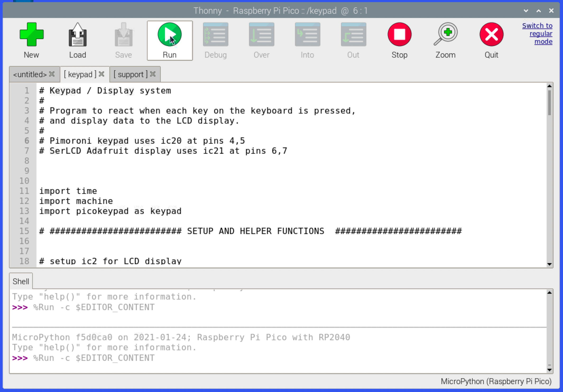Click the greyed Save icon
Viewport: 563px width, 392px height.
click(x=123, y=35)
